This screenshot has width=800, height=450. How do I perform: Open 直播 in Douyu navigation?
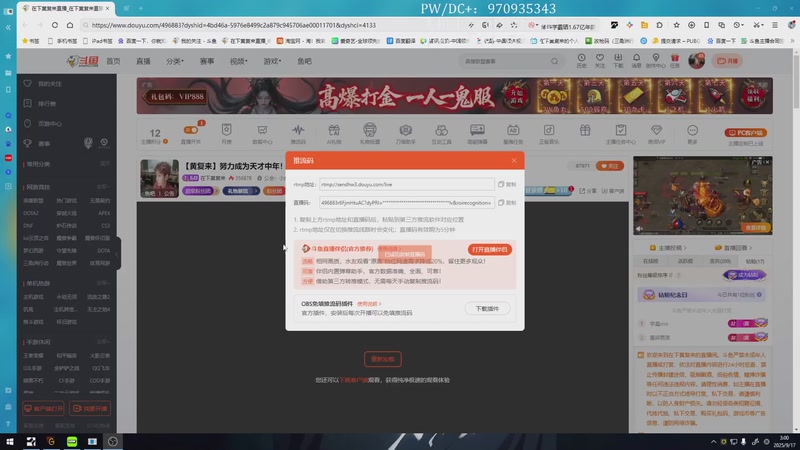[x=143, y=61]
